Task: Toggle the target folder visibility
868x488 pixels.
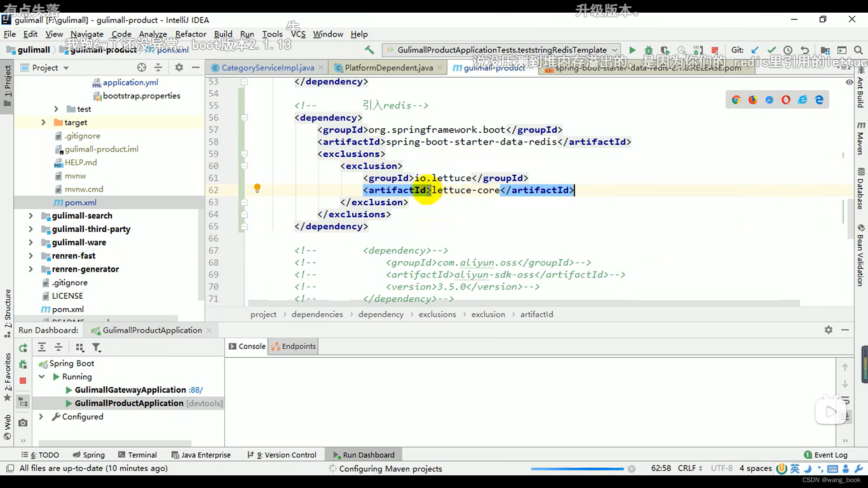Action: tap(43, 122)
